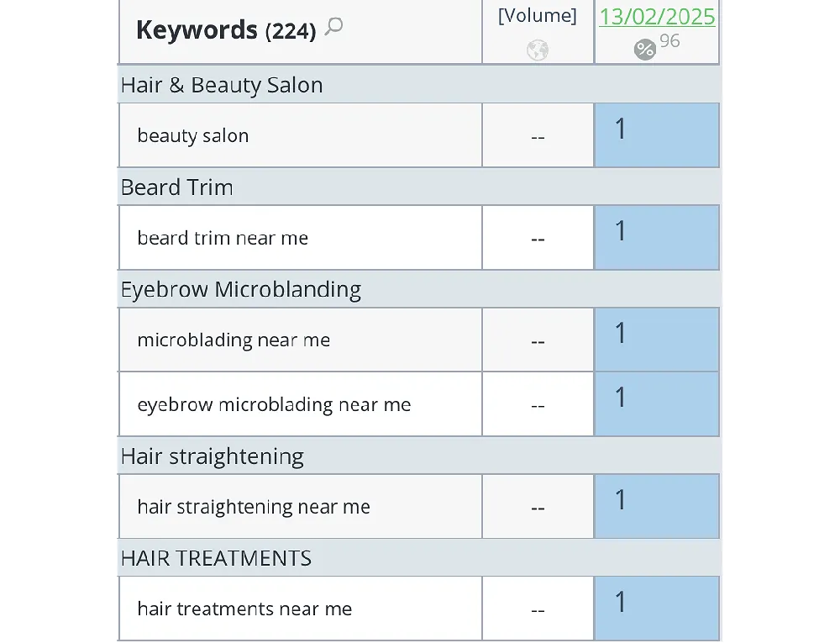Image resolution: width=840 pixels, height=643 pixels.
Task: Click volume cell for hair treatments near me
Action: pyautogui.click(x=538, y=609)
